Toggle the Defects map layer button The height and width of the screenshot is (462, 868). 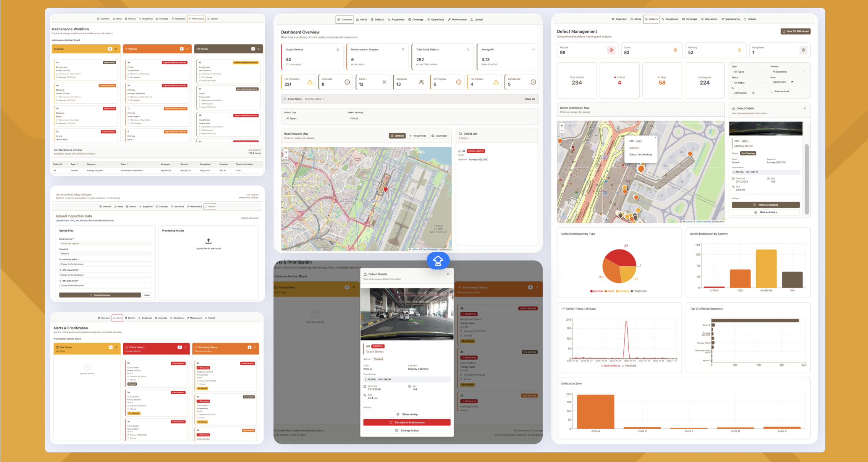[397, 136]
